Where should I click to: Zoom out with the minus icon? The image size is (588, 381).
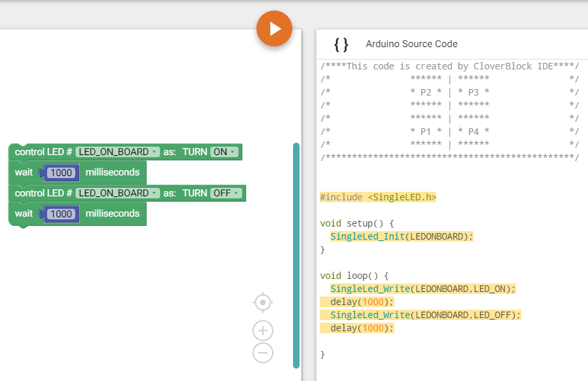click(x=263, y=353)
